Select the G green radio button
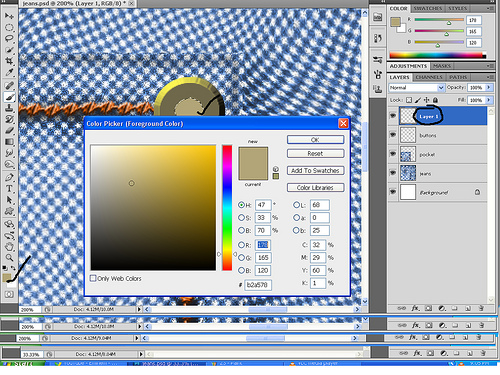Viewport: 500px width, 375px height. pos(241,258)
